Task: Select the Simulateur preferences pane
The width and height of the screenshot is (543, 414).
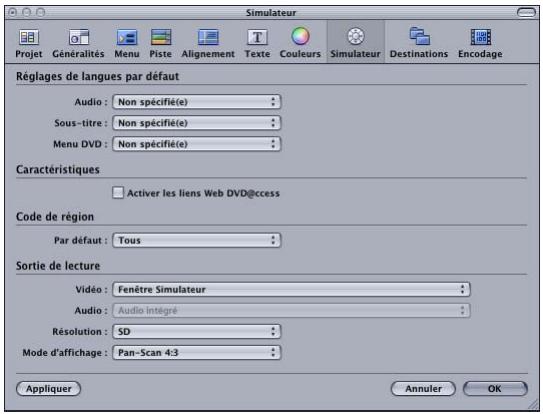Action: (x=356, y=43)
